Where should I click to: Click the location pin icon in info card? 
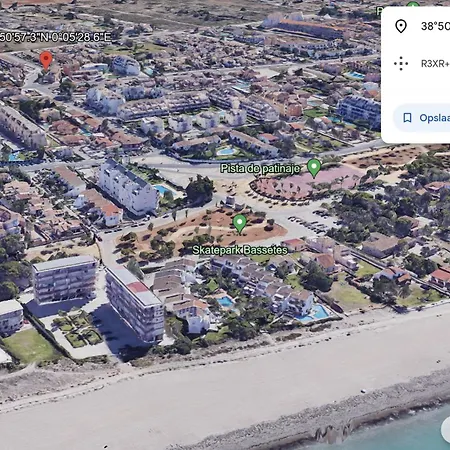click(401, 26)
